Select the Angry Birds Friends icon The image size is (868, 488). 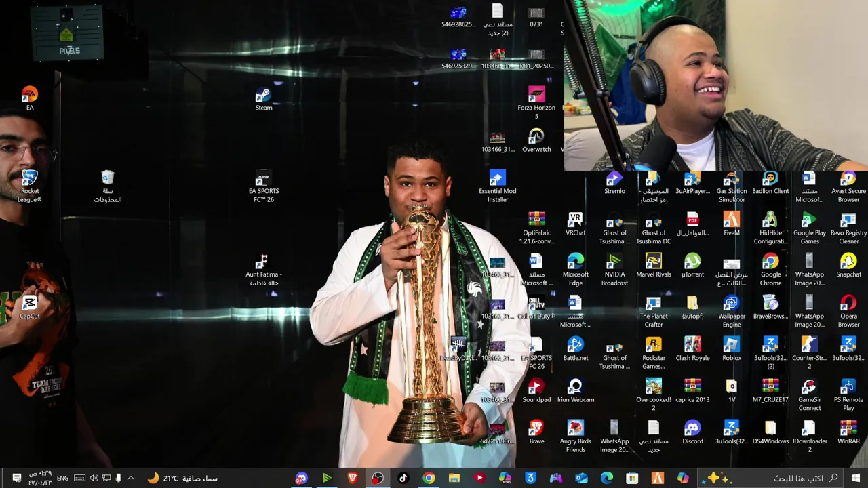click(576, 436)
